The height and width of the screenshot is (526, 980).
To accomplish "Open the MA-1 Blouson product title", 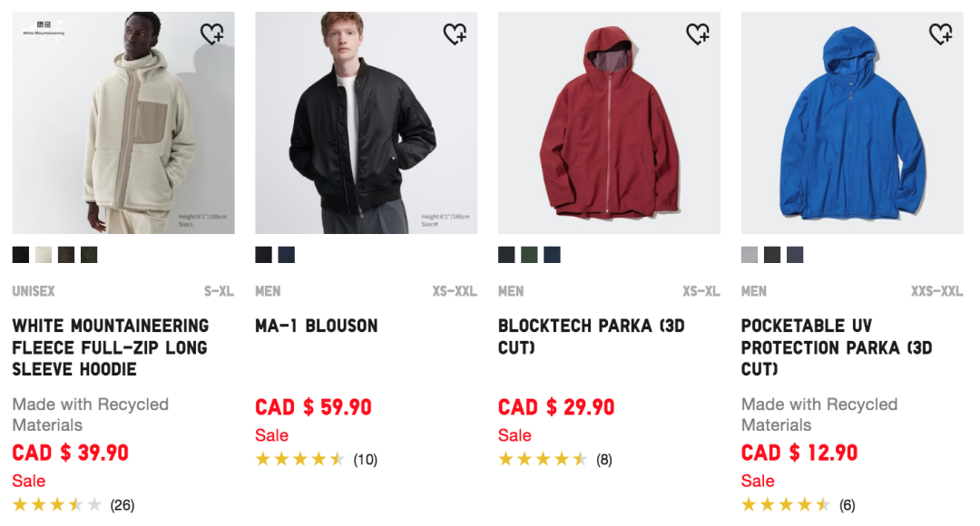I will (317, 326).
